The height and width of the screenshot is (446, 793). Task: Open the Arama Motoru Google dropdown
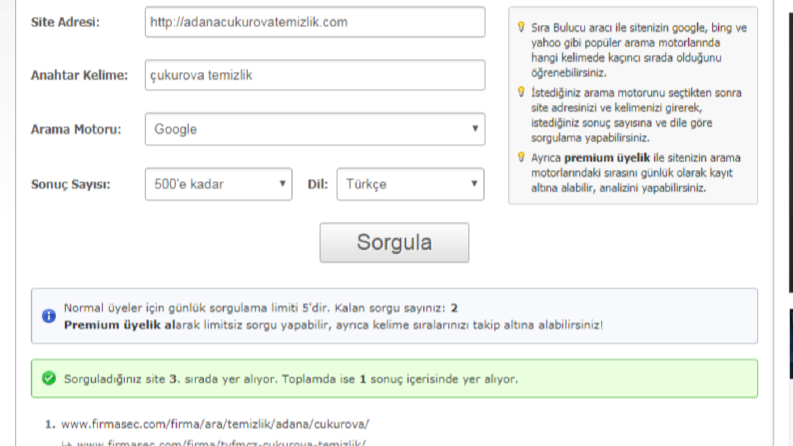pos(315,129)
